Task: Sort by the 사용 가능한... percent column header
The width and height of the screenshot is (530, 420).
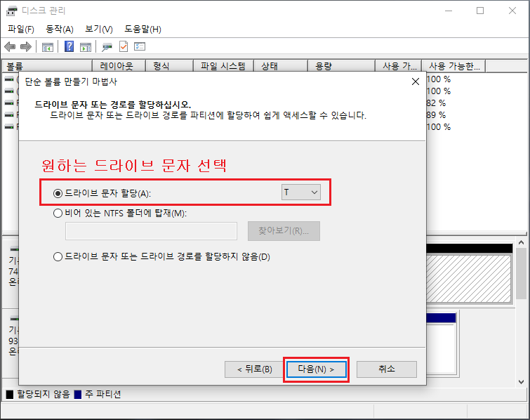Action: (x=453, y=66)
